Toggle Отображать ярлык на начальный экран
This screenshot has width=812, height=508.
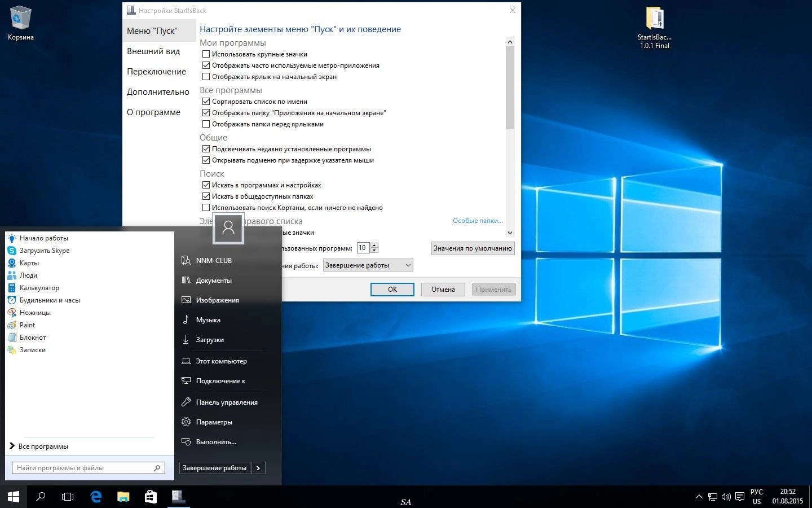pos(206,77)
